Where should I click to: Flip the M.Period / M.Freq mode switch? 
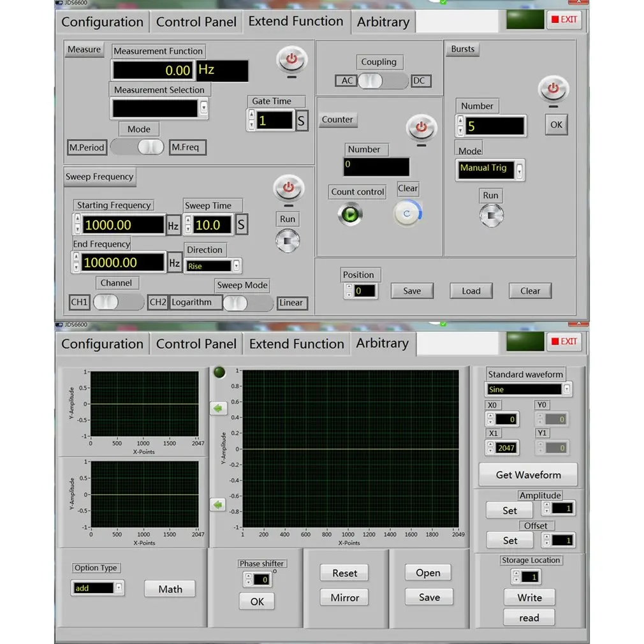(x=138, y=147)
